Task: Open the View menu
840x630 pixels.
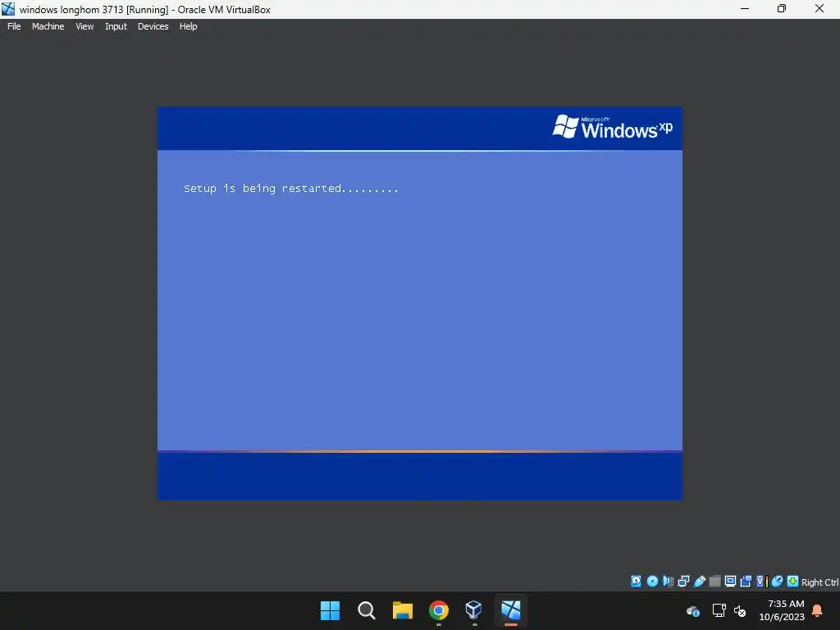Action: click(x=84, y=26)
